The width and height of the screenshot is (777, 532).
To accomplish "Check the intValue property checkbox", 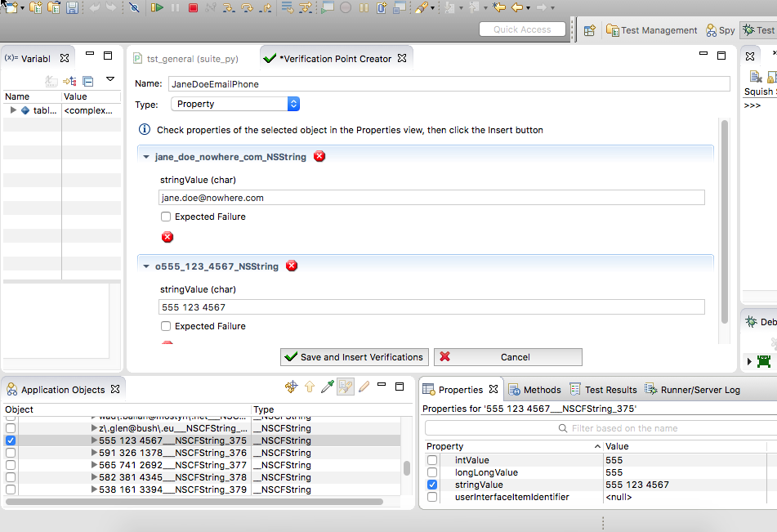I will tap(432, 460).
